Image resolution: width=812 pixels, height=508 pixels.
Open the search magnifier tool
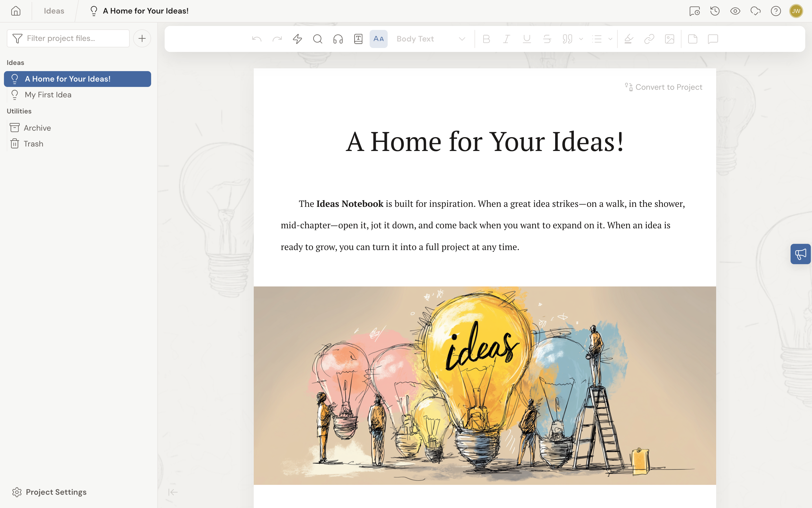coord(318,39)
